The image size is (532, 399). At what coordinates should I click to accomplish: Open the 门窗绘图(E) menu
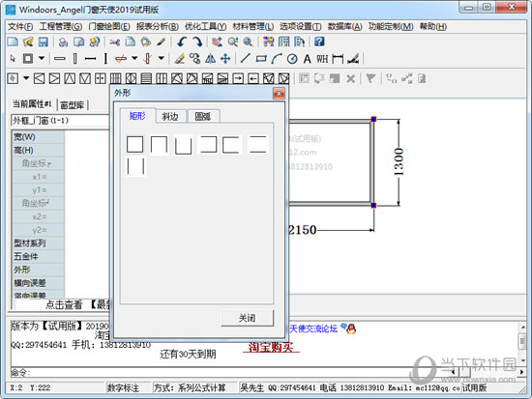109,26
